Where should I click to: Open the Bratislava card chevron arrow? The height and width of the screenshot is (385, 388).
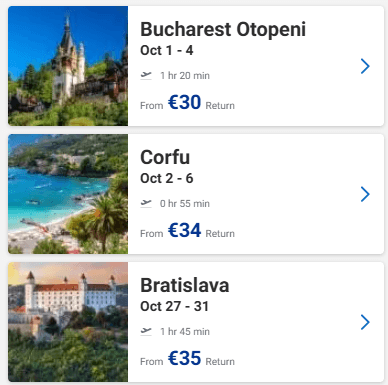(365, 322)
